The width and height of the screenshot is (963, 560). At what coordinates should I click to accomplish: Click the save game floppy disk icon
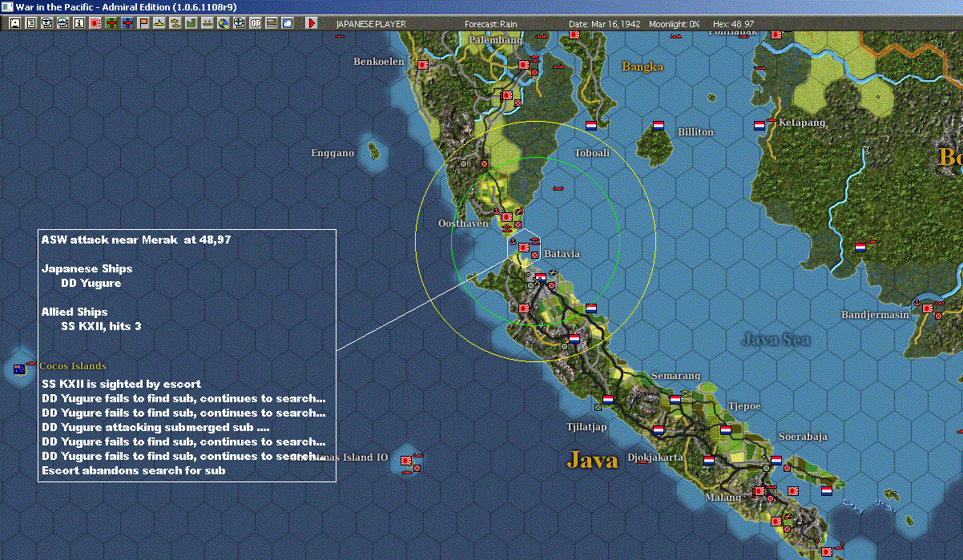pos(15,23)
